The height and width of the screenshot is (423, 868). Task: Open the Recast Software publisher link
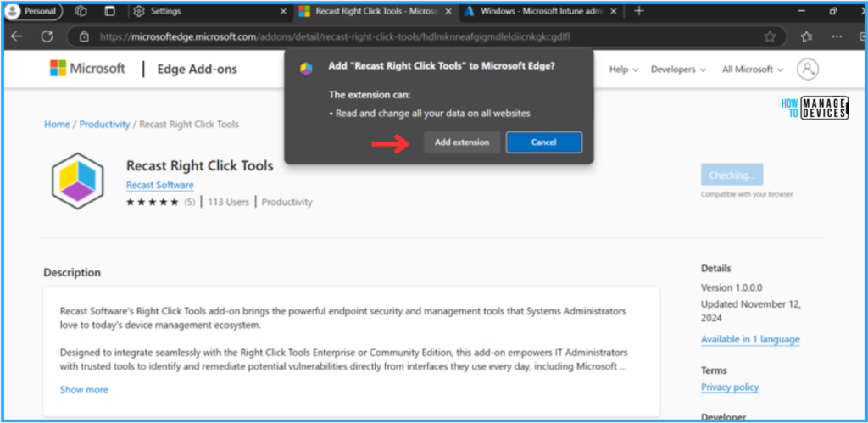pyautogui.click(x=160, y=185)
